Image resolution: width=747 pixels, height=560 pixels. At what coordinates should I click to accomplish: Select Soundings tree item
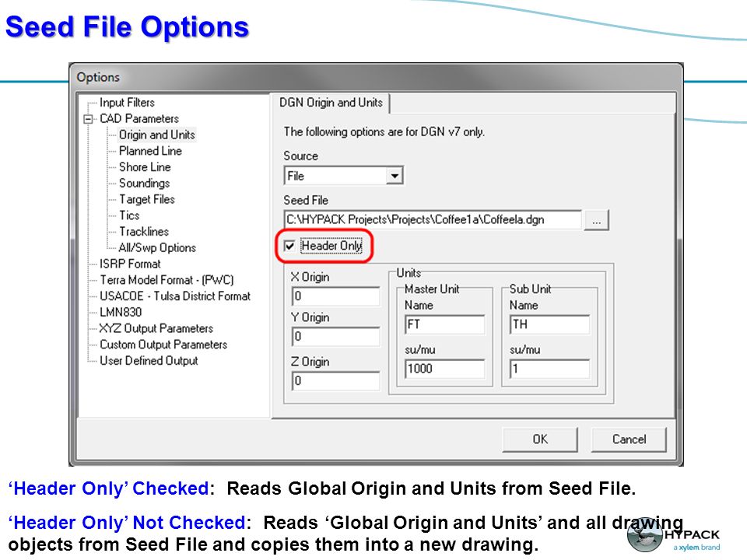pos(145,184)
